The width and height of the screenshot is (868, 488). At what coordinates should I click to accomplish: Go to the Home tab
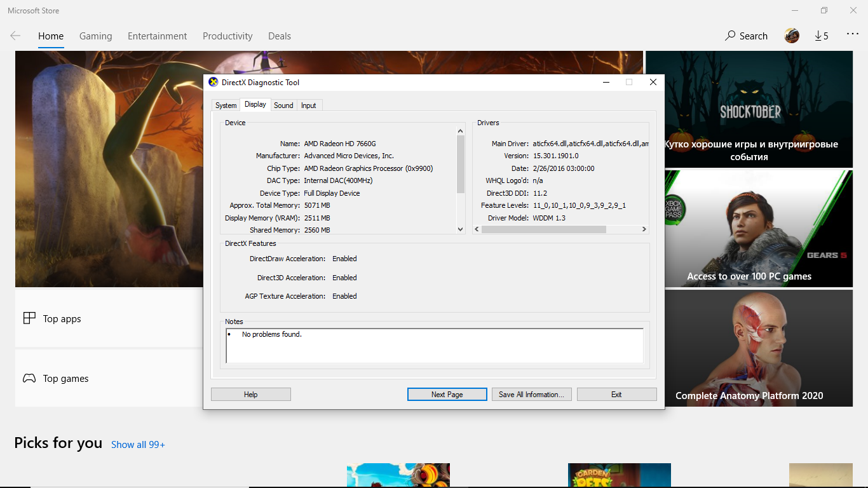51,36
